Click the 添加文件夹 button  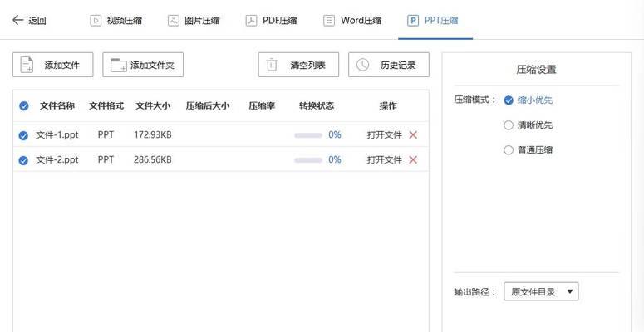tap(143, 65)
